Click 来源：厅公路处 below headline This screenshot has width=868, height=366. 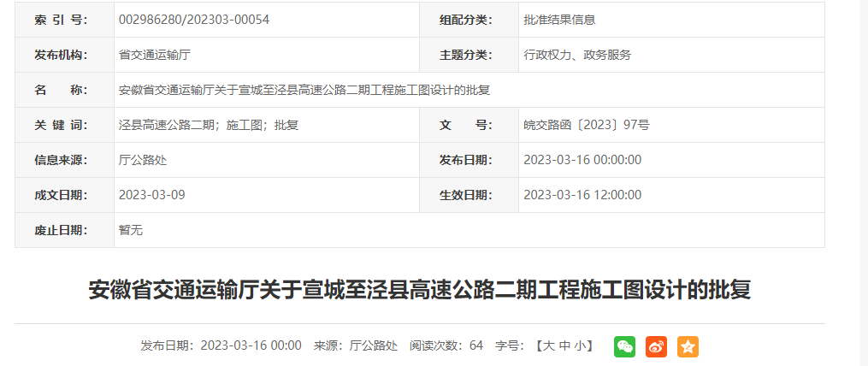point(356,346)
